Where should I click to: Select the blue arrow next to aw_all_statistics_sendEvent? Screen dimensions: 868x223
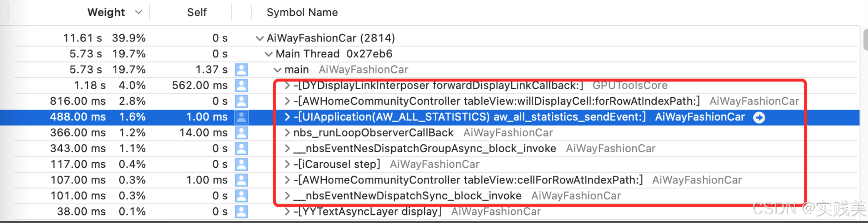(x=759, y=117)
